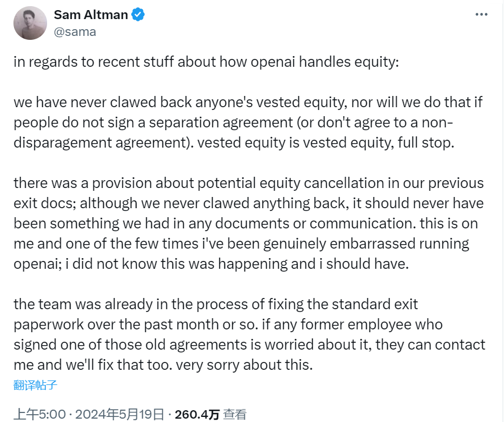Viewport: 504px width, 422px height.
Task: Open Sam Altman's profile avatar photo
Action: coord(30,23)
